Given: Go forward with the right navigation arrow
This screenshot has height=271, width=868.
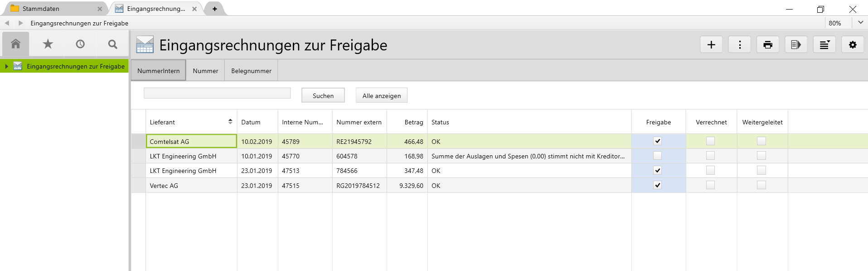Looking at the screenshot, I should coord(20,23).
